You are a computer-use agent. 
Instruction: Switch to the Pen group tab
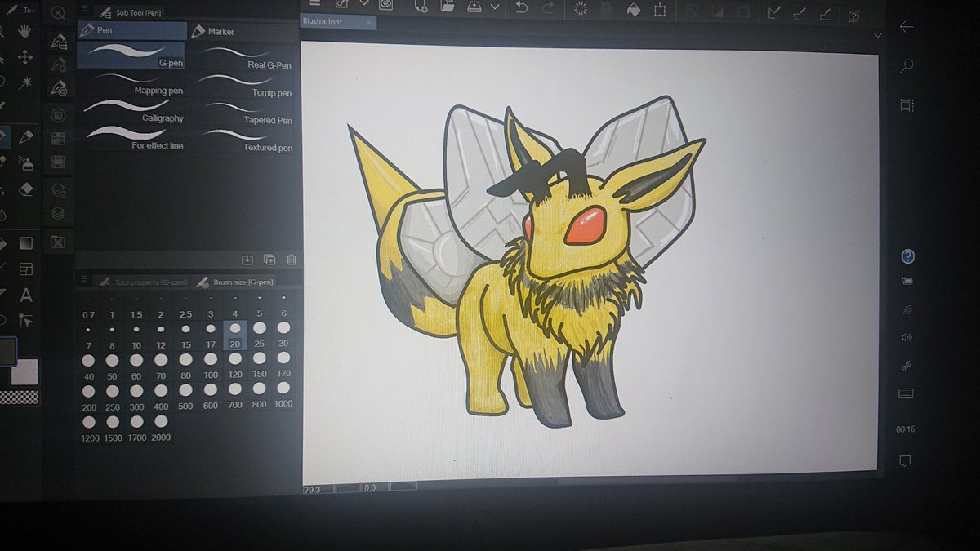[x=131, y=31]
